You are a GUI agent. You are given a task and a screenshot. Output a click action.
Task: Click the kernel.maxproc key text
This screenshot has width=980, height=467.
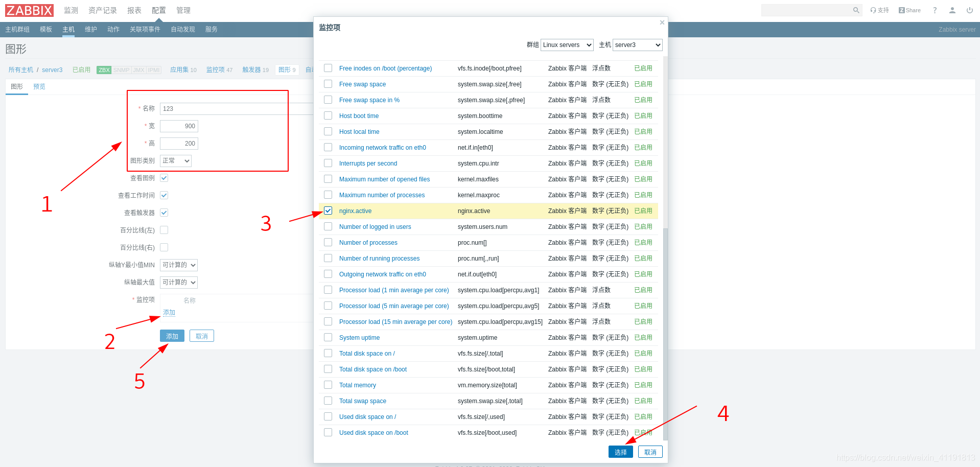coord(479,195)
